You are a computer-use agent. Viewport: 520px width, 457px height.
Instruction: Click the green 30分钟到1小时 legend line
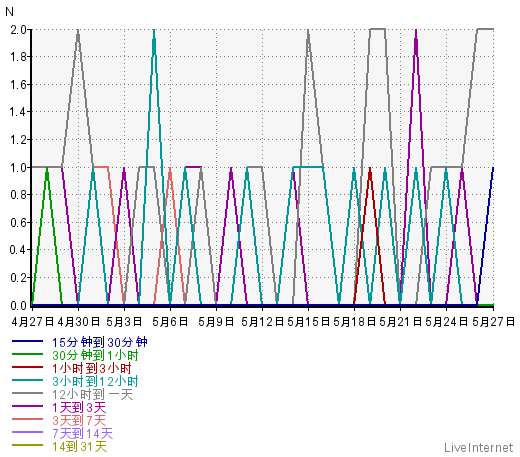tap(27, 354)
